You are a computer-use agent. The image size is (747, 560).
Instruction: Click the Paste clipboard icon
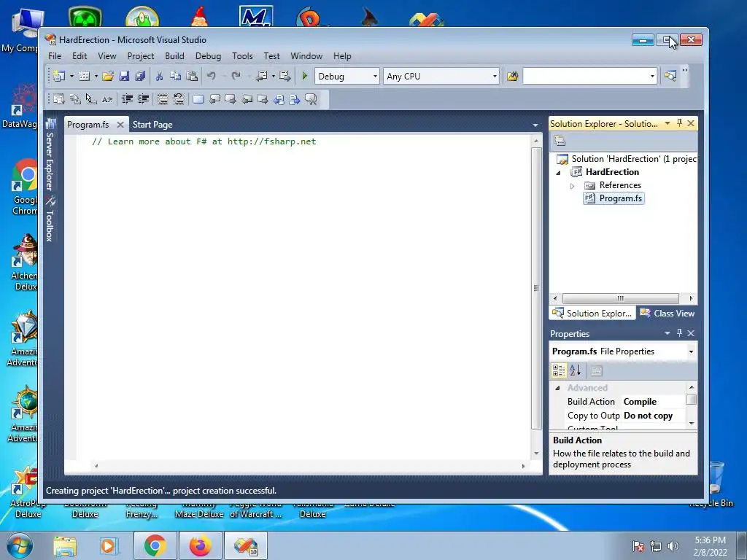click(192, 76)
